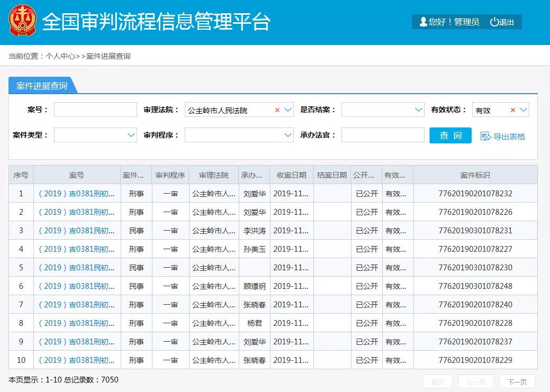This screenshot has height=392, width=550.
Task: Open case number link in row 8
Action: (x=76, y=323)
